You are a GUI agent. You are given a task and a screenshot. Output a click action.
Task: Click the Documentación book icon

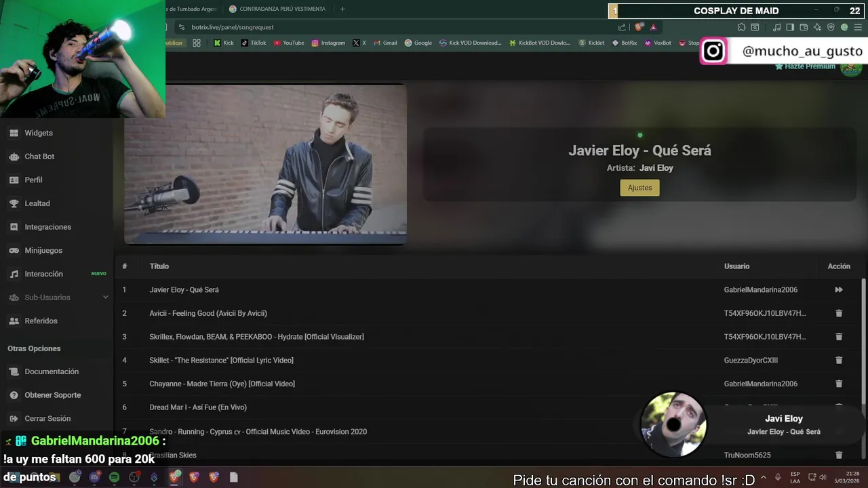tap(14, 371)
